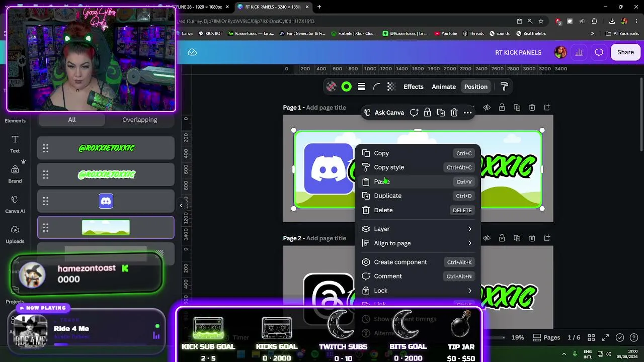The height and width of the screenshot is (362, 644).
Task: Delete Page 1
Action: (532, 108)
